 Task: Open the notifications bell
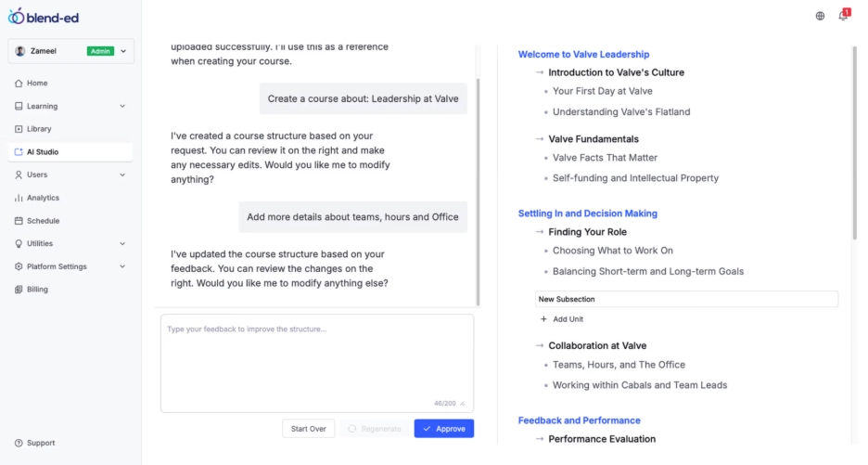click(x=843, y=16)
